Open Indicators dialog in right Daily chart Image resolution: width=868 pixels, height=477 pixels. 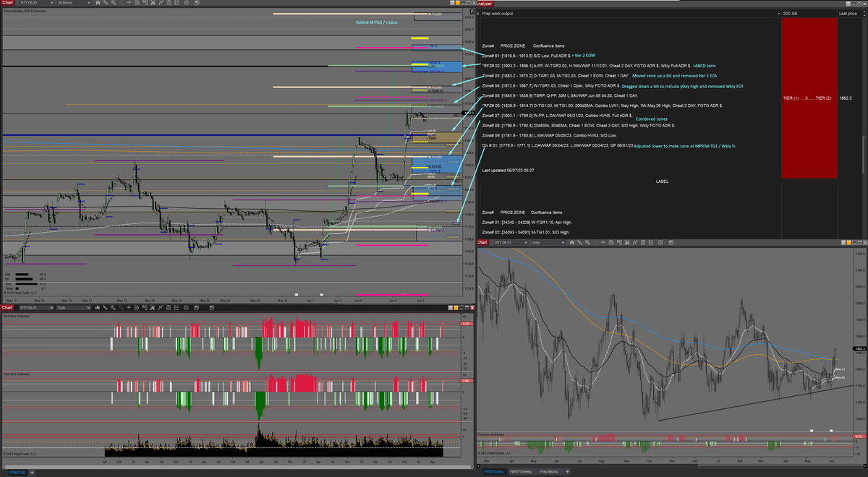point(635,243)
